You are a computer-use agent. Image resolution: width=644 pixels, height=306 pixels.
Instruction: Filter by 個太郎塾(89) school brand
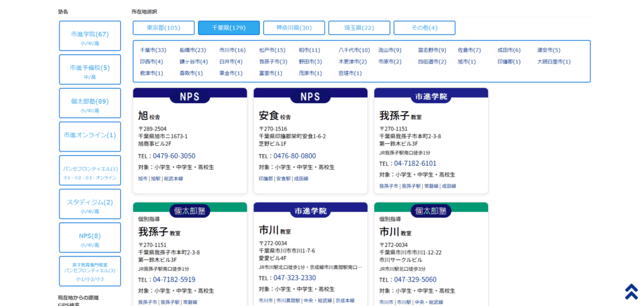(x=90, y=104)
